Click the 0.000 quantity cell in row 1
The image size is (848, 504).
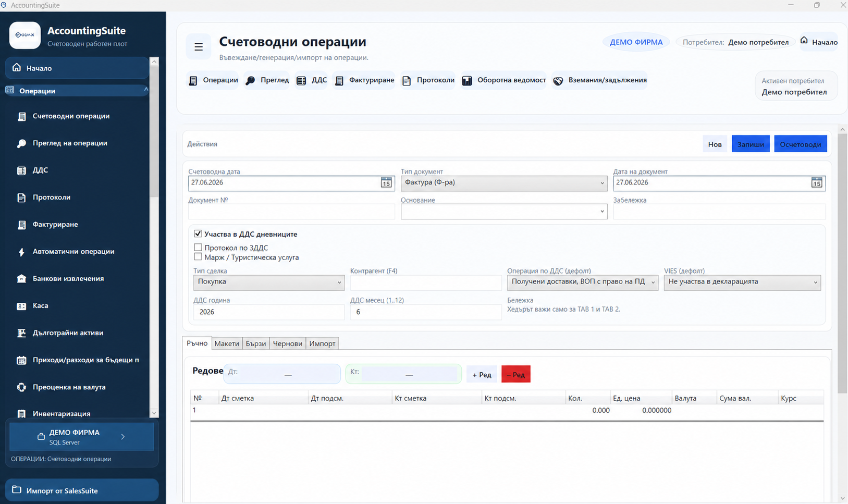(x=588, y=410)
